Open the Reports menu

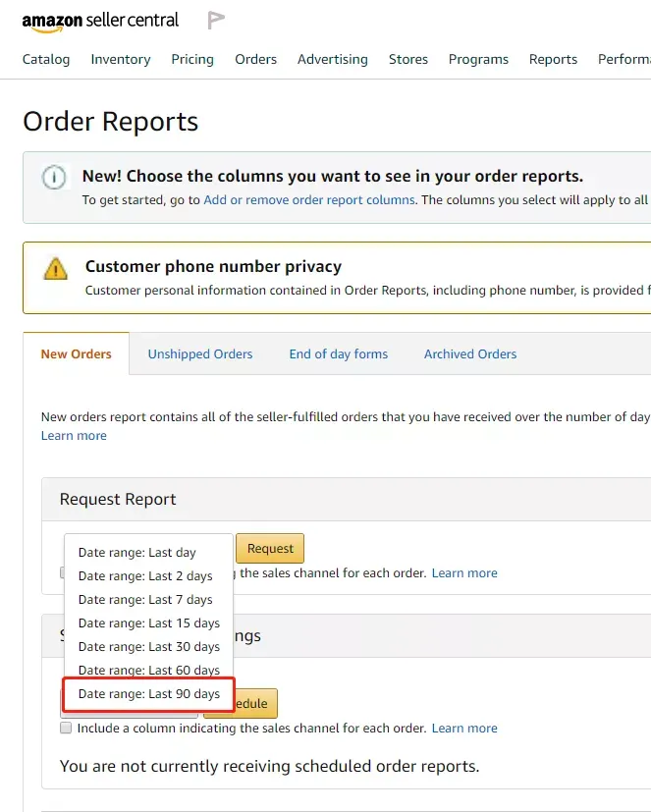[x=553, y=59]
